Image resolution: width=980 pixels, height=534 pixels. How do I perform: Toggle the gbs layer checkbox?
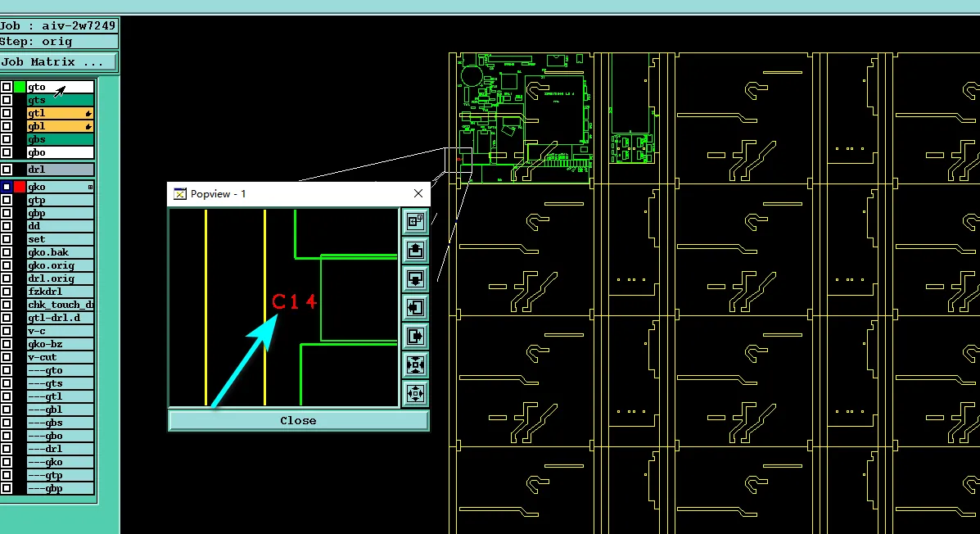(x=7, y=139)
